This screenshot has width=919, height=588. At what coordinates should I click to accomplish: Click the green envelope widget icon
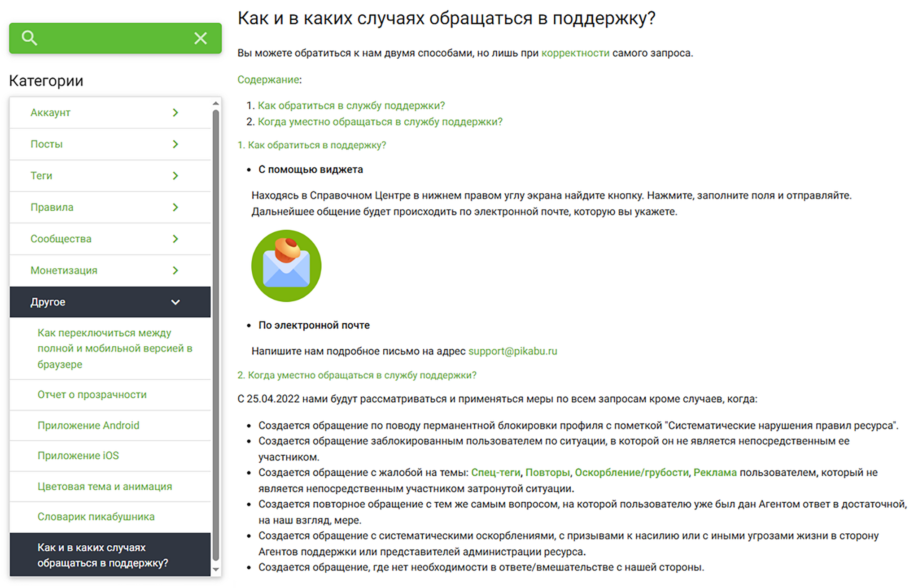click(286, 266)
